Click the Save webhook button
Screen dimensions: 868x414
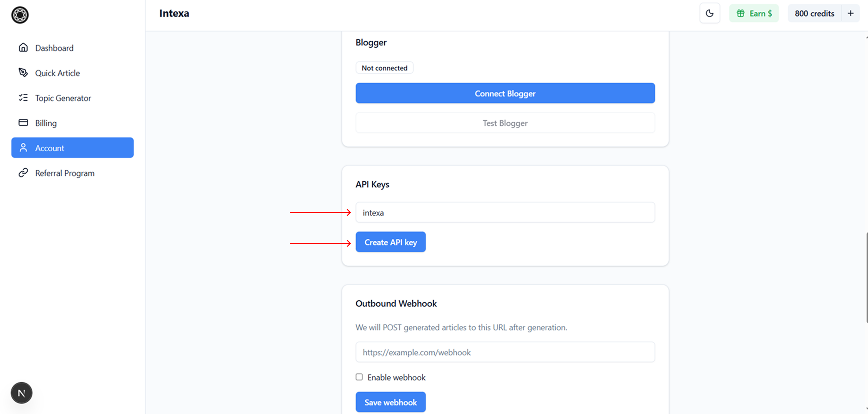[x=390, y=402]
